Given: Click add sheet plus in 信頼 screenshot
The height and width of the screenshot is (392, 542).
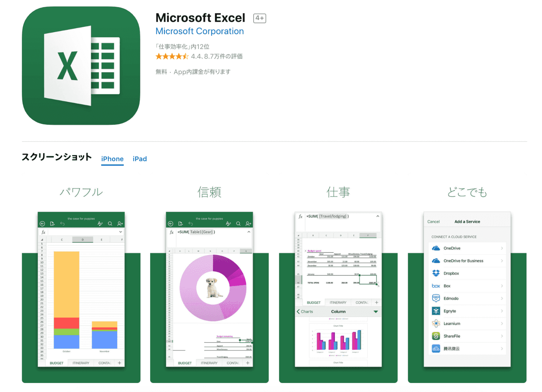Looking at the screenshot, I should [x=248, y=363].
